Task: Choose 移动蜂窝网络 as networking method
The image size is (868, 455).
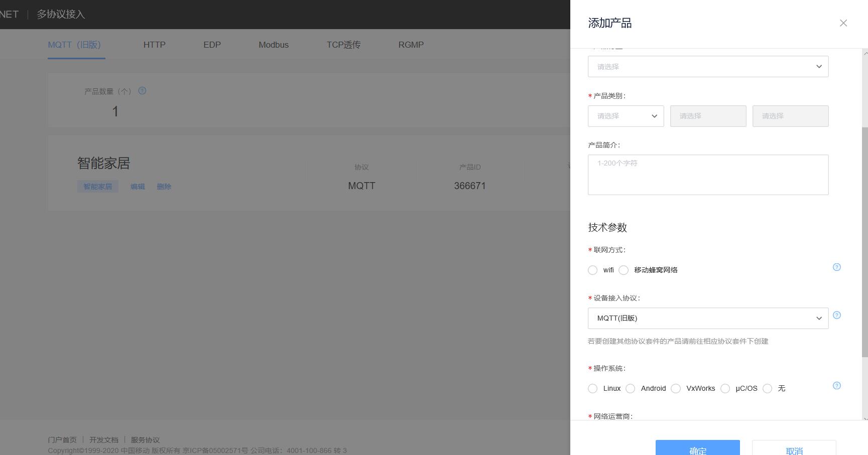Action: click(x=624, y=270)
